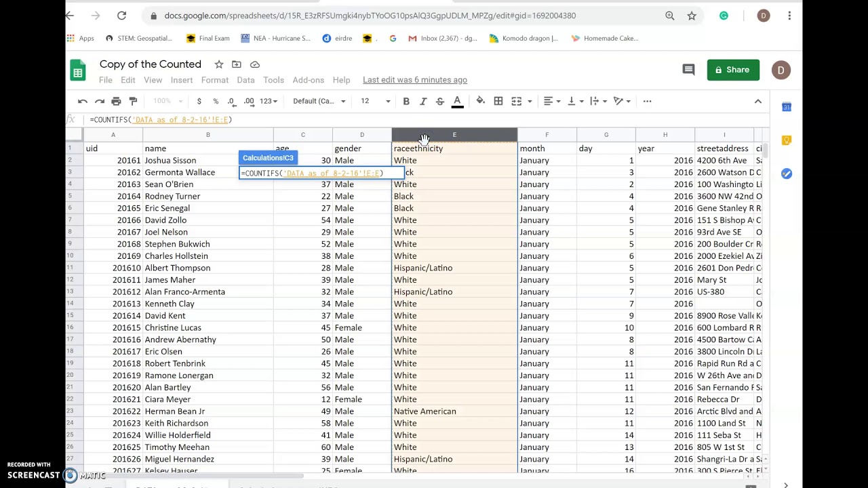Activate the paint format tool
This screenshot has width=868, height=488.
pos(133,101)
